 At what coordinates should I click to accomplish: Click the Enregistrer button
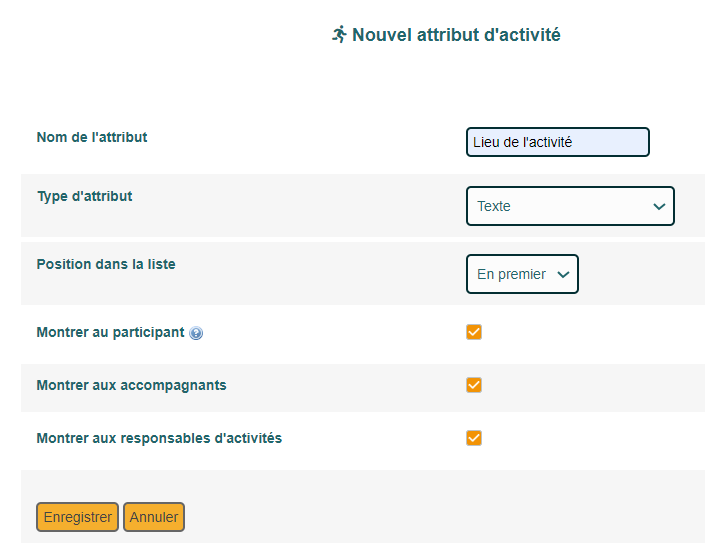pyautogui.click(x=77, y=517)
